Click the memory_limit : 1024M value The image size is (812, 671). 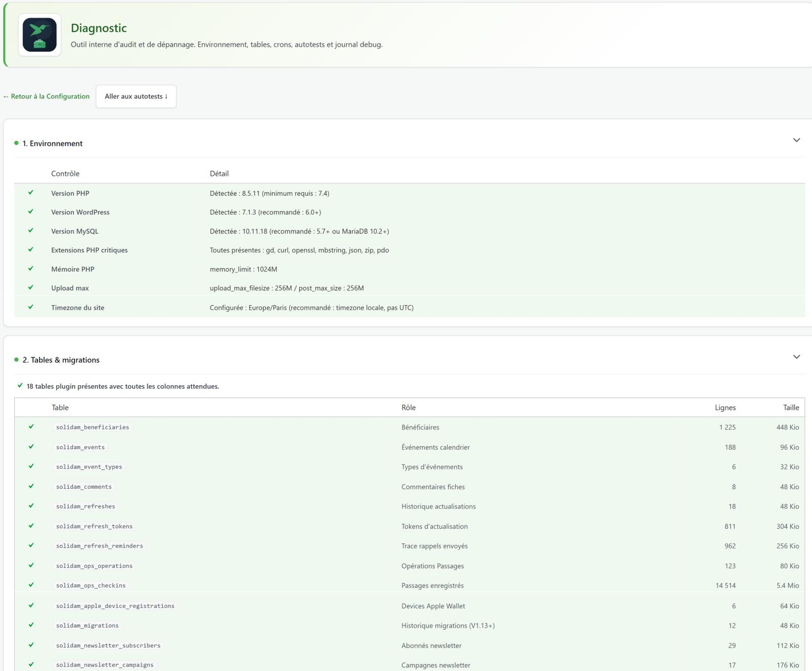(x=243, y=269)
